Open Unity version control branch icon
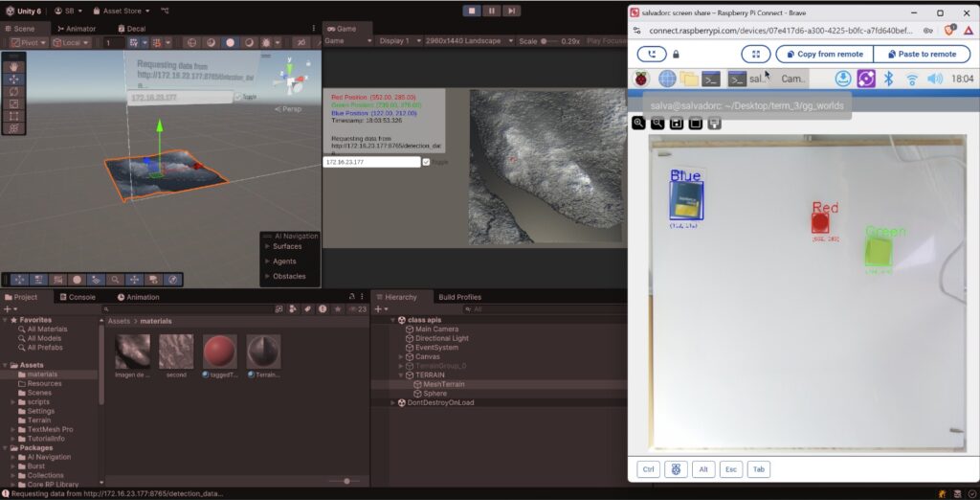The width and height of the screenshot is (980, 500). click(165, 11)
